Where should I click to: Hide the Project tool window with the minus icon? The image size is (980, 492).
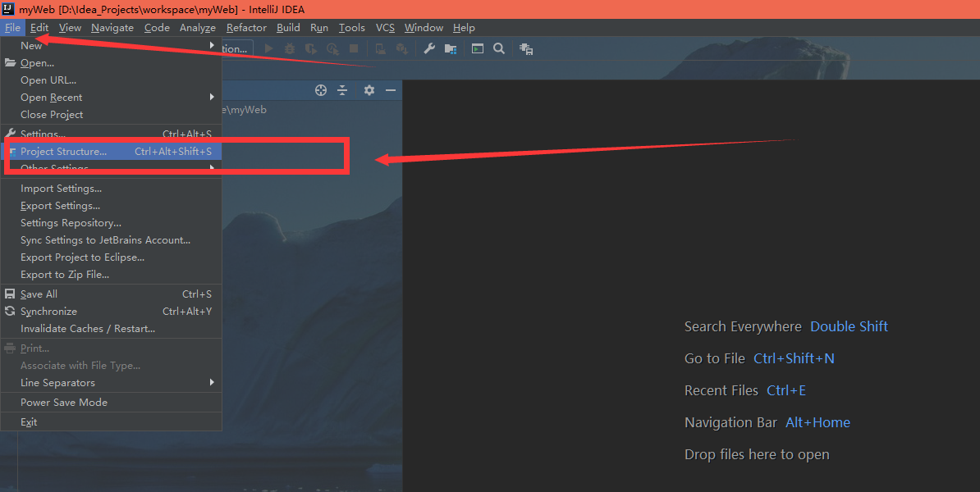click(390, 90)
